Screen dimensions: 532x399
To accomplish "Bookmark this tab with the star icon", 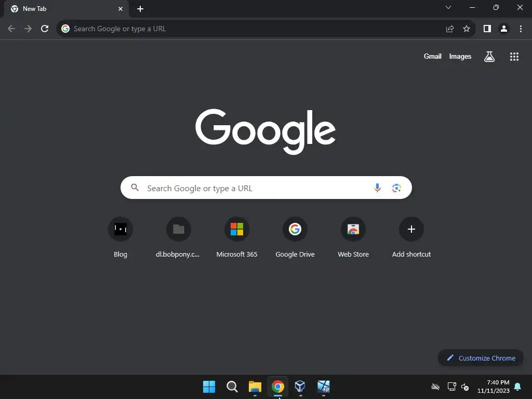I will (467, 29).
